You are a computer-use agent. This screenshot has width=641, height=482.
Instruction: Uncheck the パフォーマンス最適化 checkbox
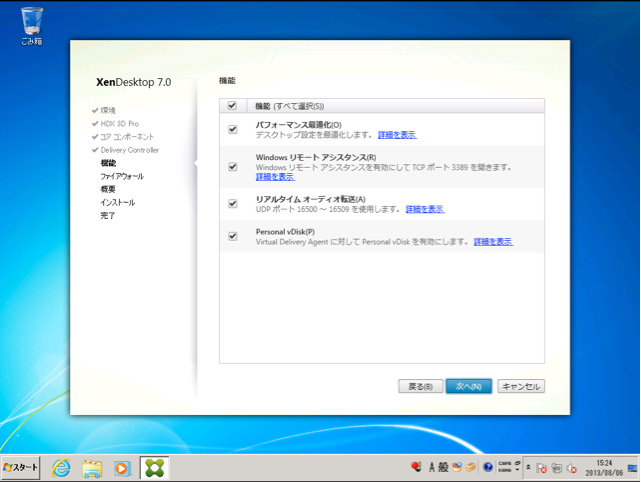pyautogui.click(x=233, y=130)
